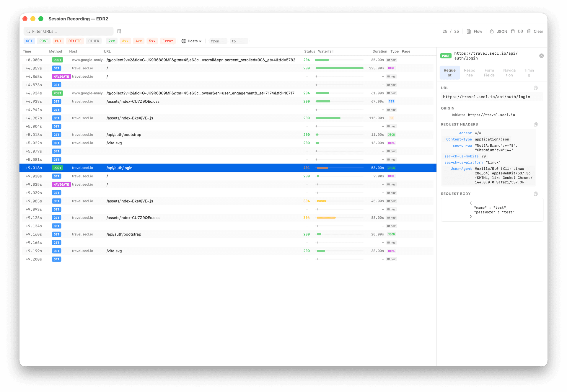Image resolution: width=567 pixels, height=392 pixels.
Task: Open the Timing tab
Action: [529, 73]
